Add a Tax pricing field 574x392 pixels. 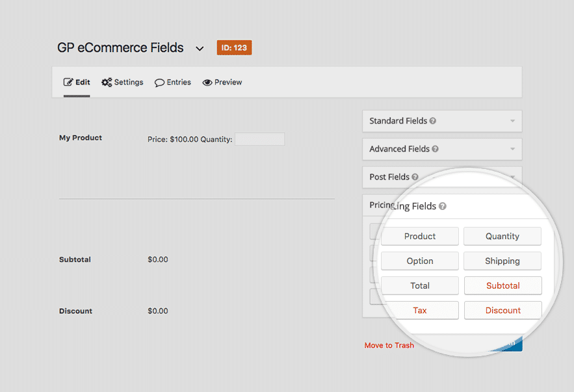click(x=420, y=310)
